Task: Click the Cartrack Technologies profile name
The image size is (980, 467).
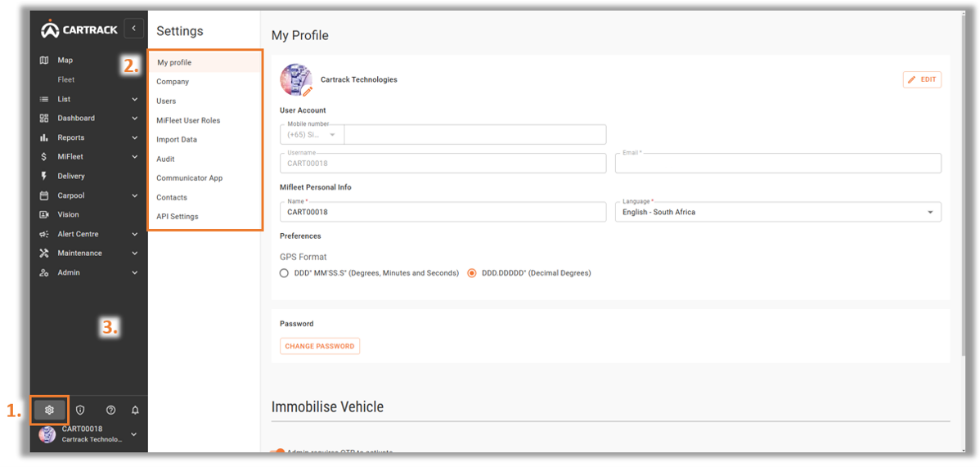Action: pos(359,80)
